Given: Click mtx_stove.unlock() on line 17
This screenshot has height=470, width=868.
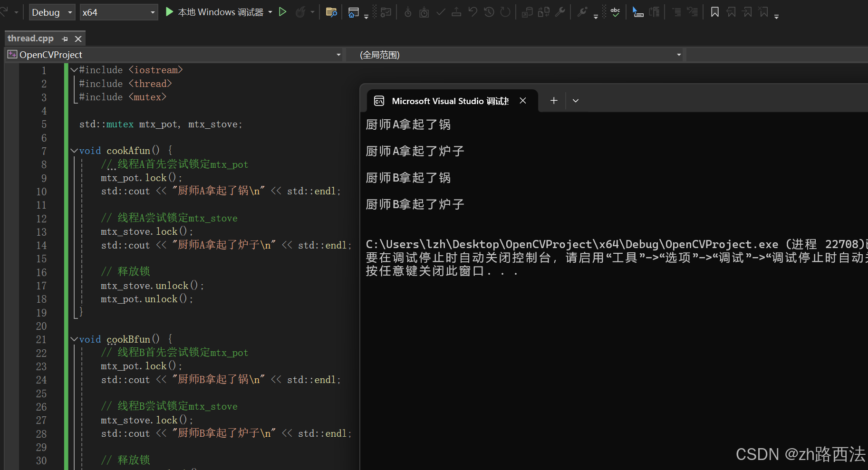Looking at the screenshot, I should (x=152, y=286).
